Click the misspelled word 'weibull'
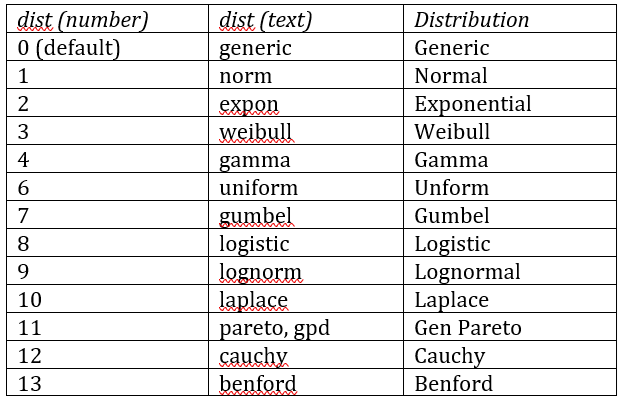This screenshot has width=622, height=402. tap(256, 132)
